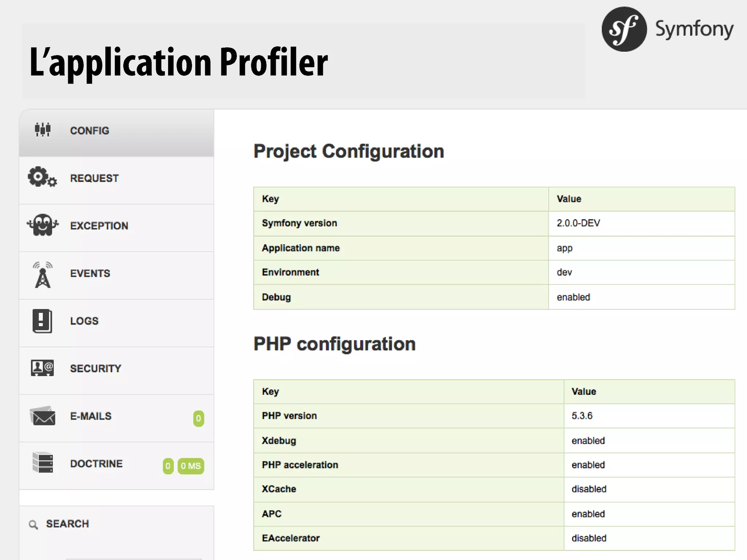Click the Events antenna icon
Viewport: 747px width, 560px height.
(x=43, y=275)
